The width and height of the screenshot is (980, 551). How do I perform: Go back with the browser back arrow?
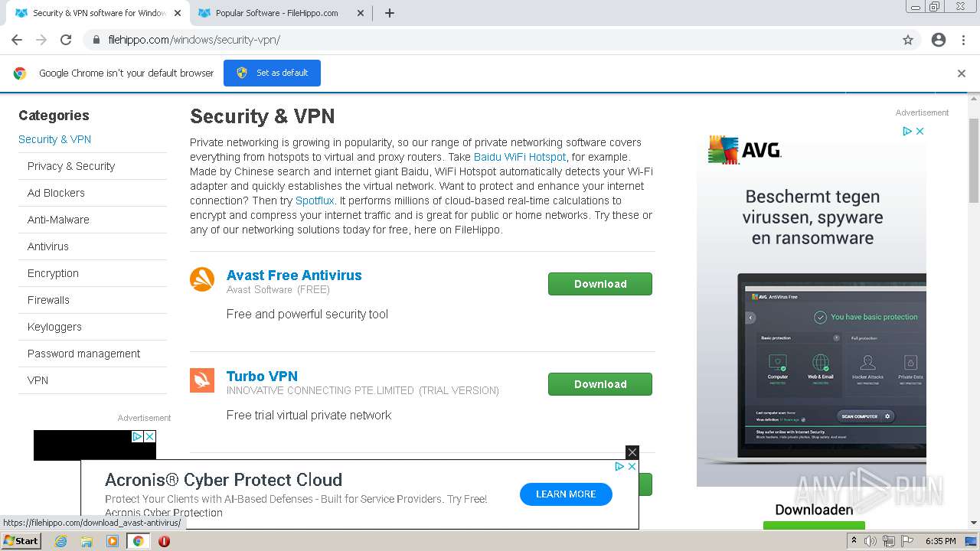pos(17,40)
